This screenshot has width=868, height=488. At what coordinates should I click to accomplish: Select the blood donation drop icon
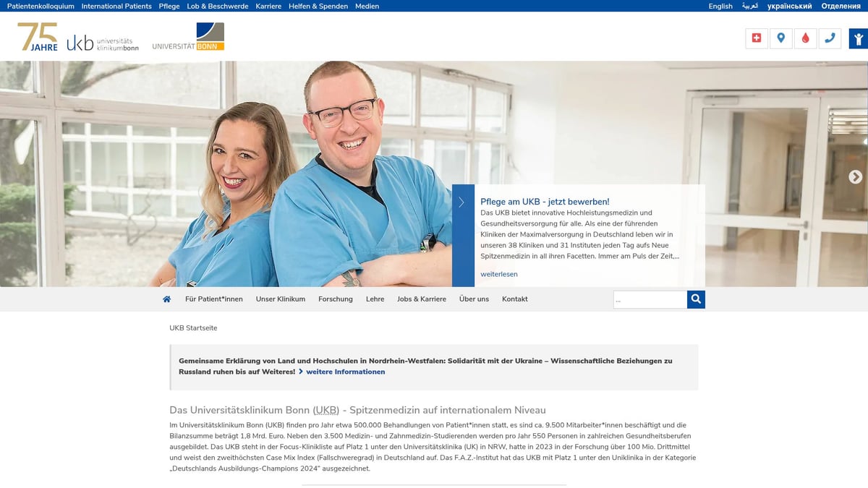806,38
